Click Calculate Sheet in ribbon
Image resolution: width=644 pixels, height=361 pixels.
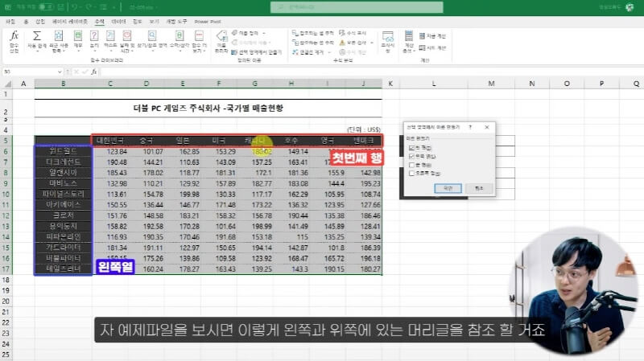coord(432,48)
